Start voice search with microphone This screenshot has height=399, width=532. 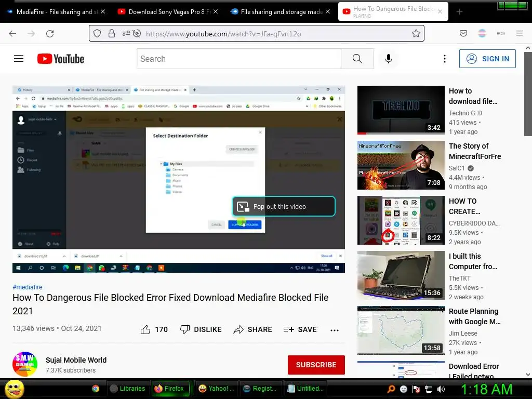(x=389, y=59)
